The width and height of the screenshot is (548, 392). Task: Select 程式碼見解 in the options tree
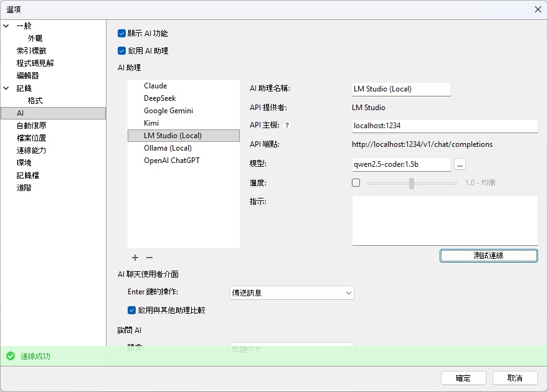point(35,63)
